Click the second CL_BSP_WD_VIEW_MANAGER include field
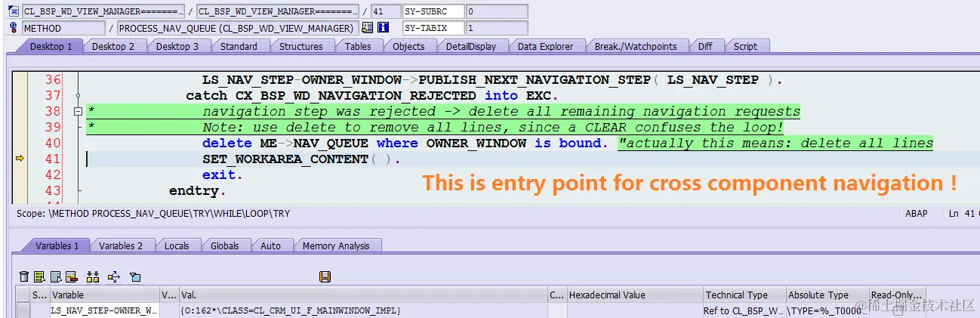The image size is (980, 318). [278, 12]
